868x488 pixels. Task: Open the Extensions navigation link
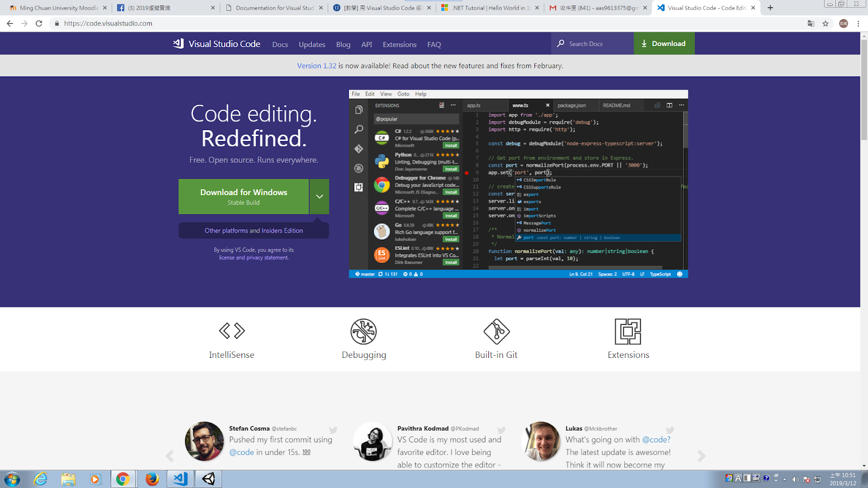(x=400, y=44)
